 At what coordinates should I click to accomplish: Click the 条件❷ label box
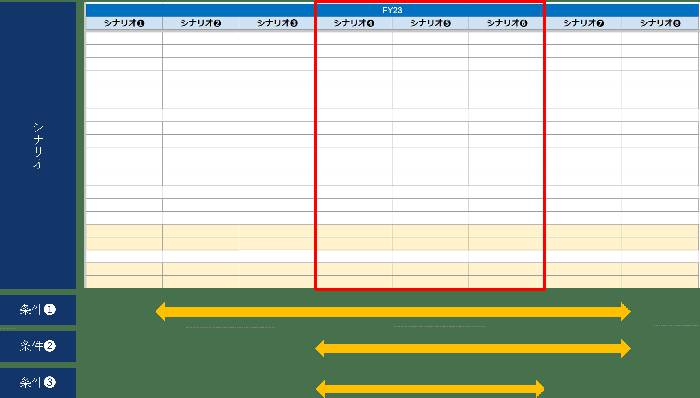(x=38, y=346)
